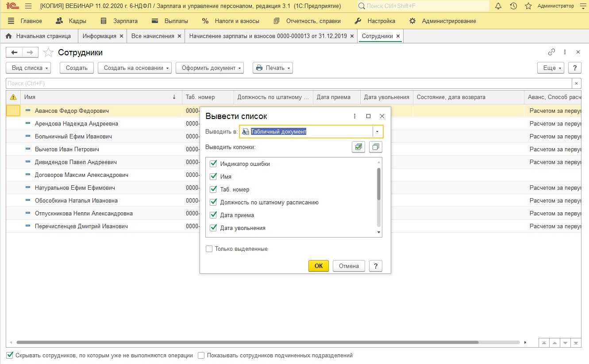
Task: Click the back navigation arrow
Action: [x=14, y=53]
